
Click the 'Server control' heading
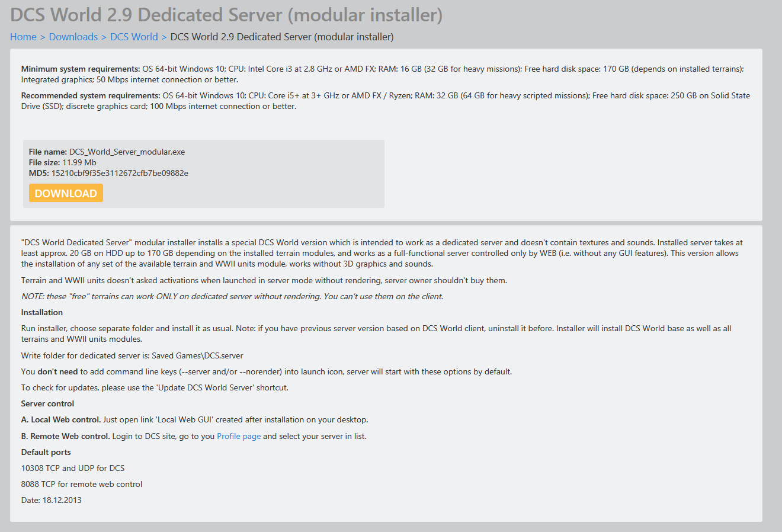[47, 403]
